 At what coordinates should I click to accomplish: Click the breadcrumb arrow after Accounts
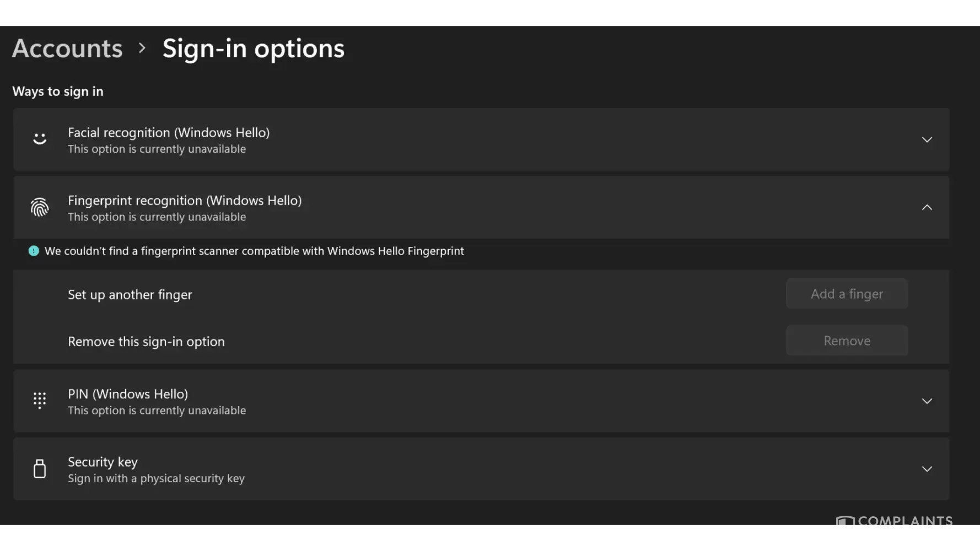(142, 48)
